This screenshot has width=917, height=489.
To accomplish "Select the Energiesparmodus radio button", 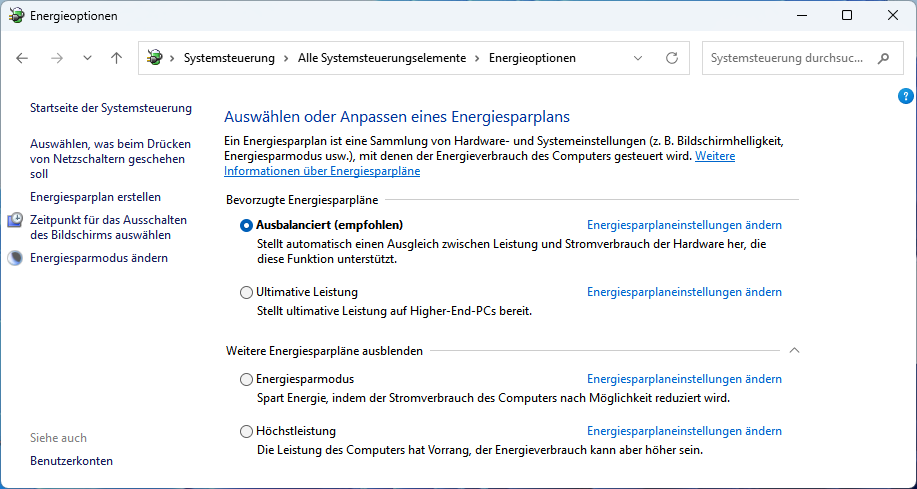I will point(247,379).
